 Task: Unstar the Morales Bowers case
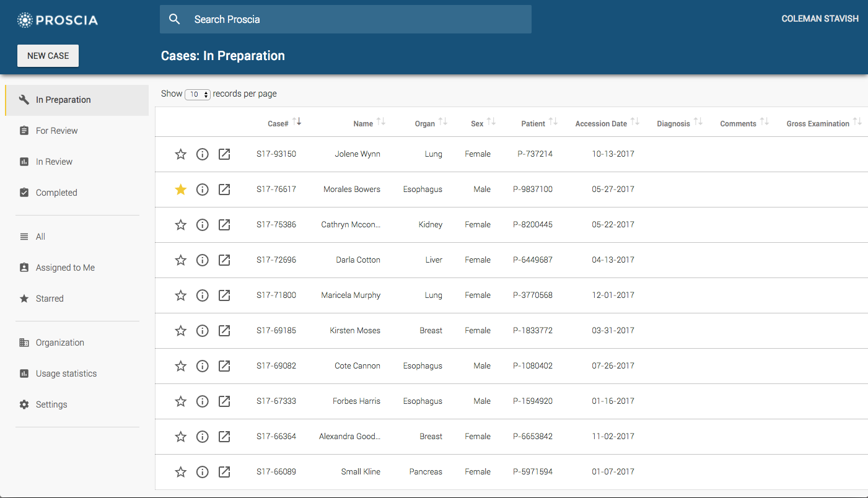point(181,190)
